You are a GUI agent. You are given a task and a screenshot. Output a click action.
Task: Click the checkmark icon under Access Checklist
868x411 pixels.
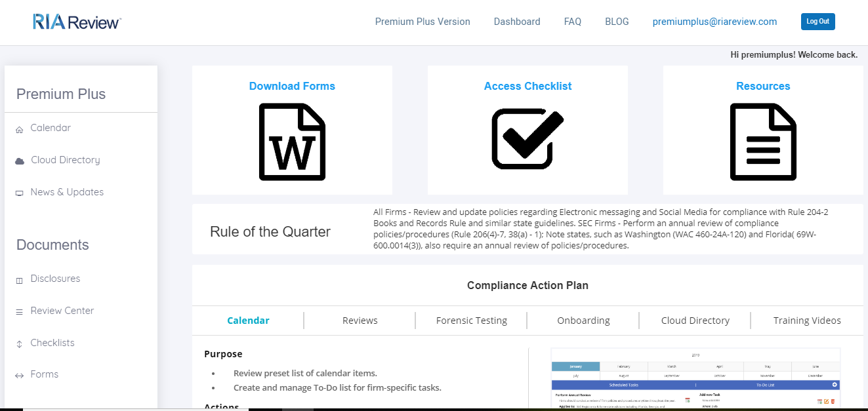click(x=527, y=139)
